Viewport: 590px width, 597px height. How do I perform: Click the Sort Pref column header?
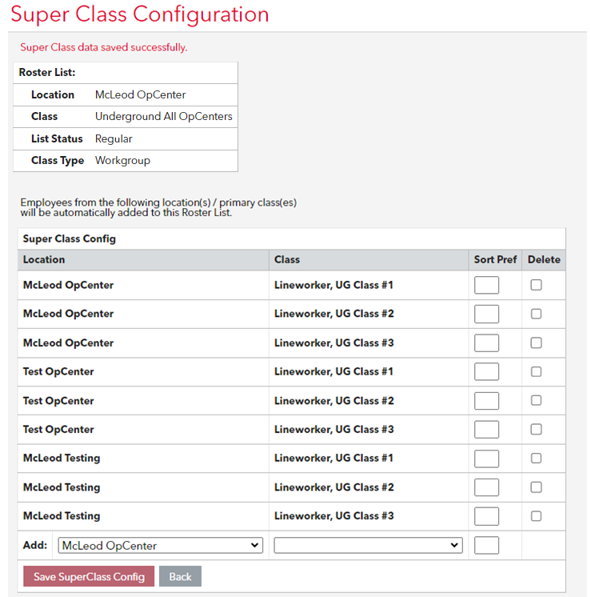pos(495,260)
